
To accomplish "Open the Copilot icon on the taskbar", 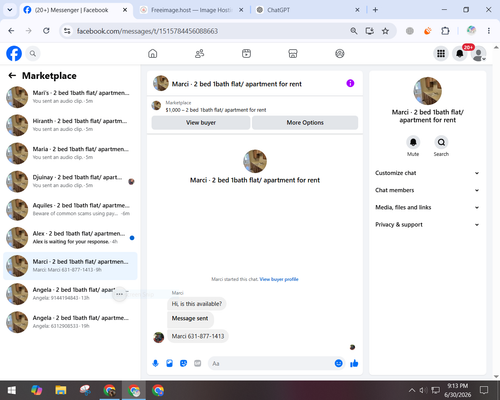I will (x=36, y=390).
